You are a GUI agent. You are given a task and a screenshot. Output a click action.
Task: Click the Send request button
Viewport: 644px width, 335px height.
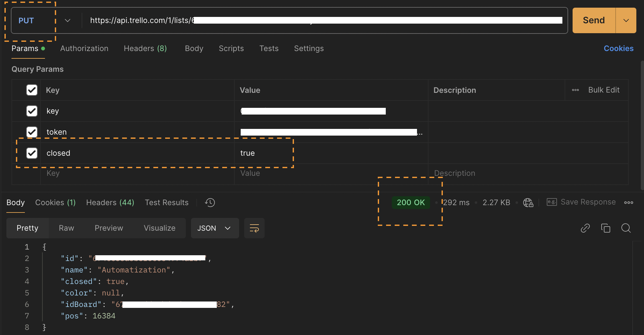pos(594,20)
